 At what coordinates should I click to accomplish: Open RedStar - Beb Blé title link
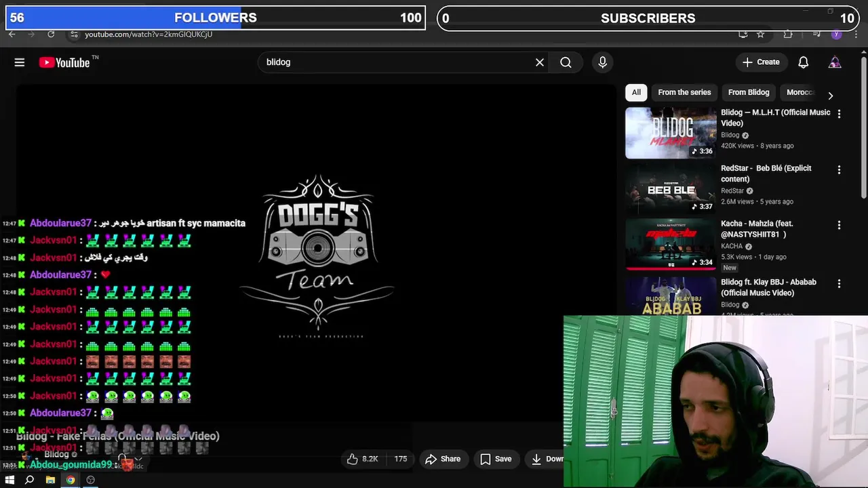tap(766, 174)
